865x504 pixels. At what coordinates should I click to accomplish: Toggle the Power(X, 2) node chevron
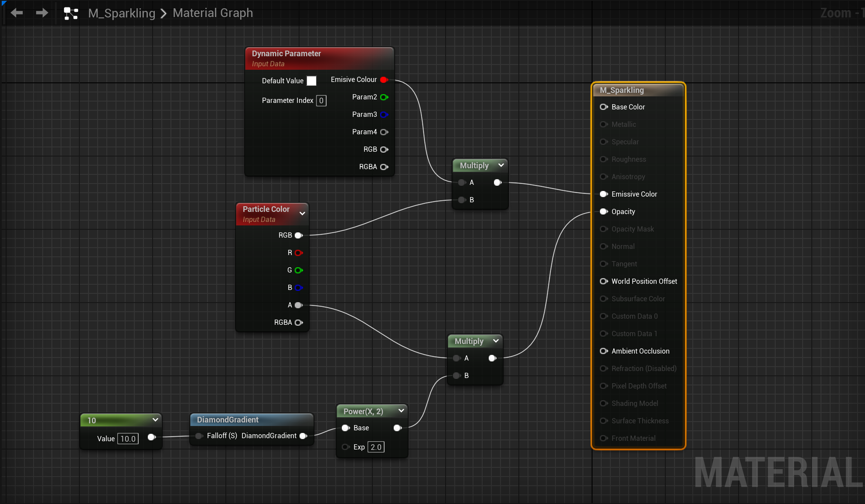pos(401,411)
